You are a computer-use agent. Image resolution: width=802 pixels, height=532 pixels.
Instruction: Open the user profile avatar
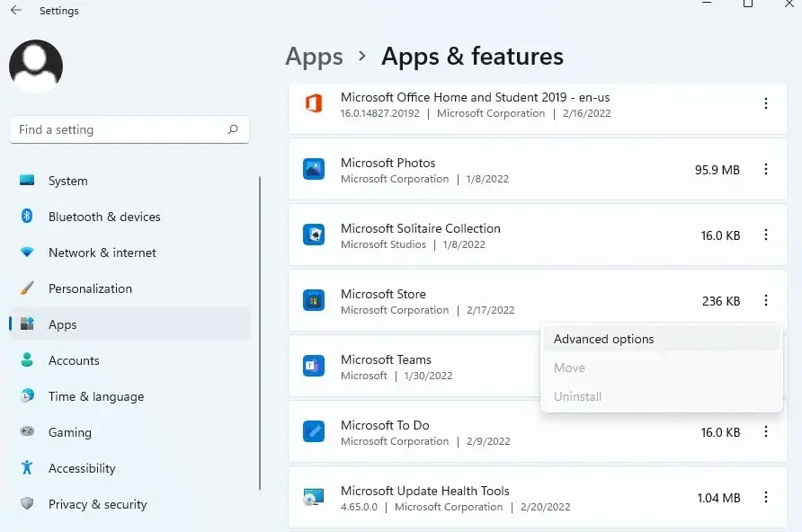pyautogui.click(x=36, y=66)
